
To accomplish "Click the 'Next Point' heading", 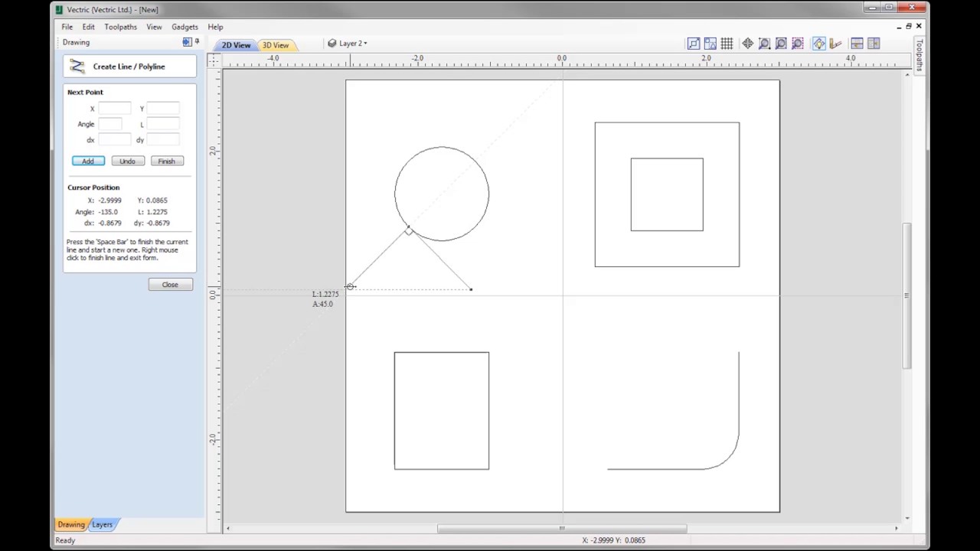I will coord(85,93).
